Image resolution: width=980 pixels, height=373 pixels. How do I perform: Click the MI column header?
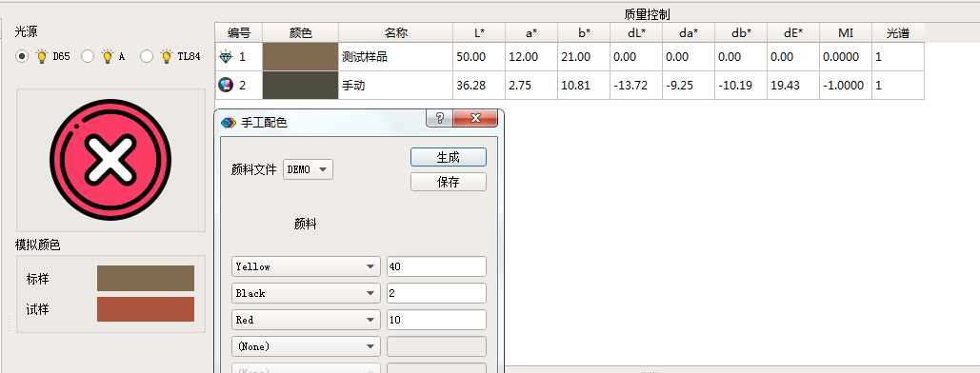847,33
